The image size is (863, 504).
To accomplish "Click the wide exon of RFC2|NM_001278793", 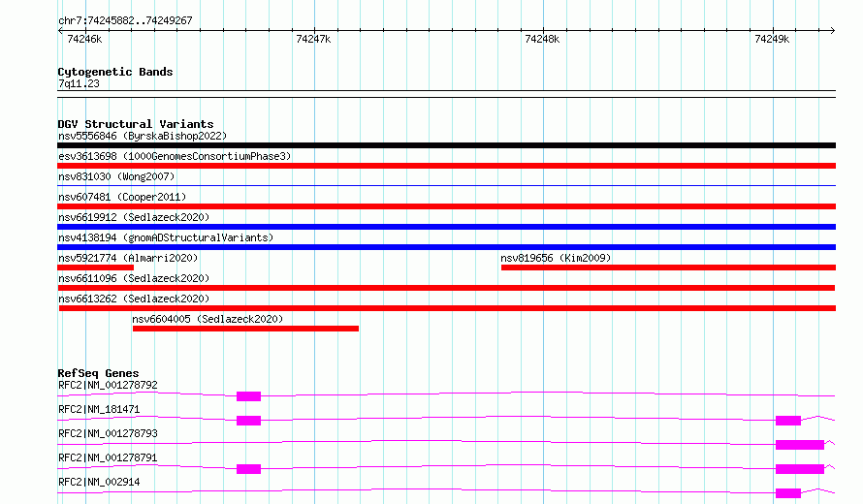I will pyautogui.click(x=800, y=445).
